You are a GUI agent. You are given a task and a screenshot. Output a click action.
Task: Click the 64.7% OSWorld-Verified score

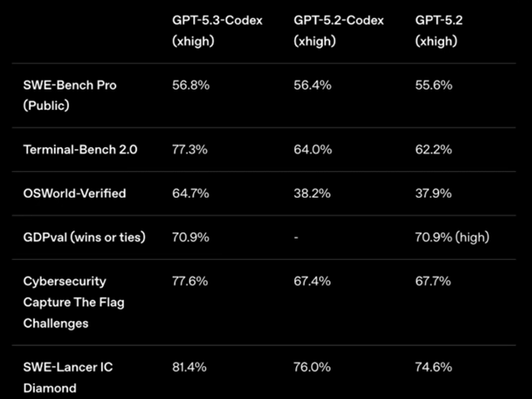(x=189, y=193)
